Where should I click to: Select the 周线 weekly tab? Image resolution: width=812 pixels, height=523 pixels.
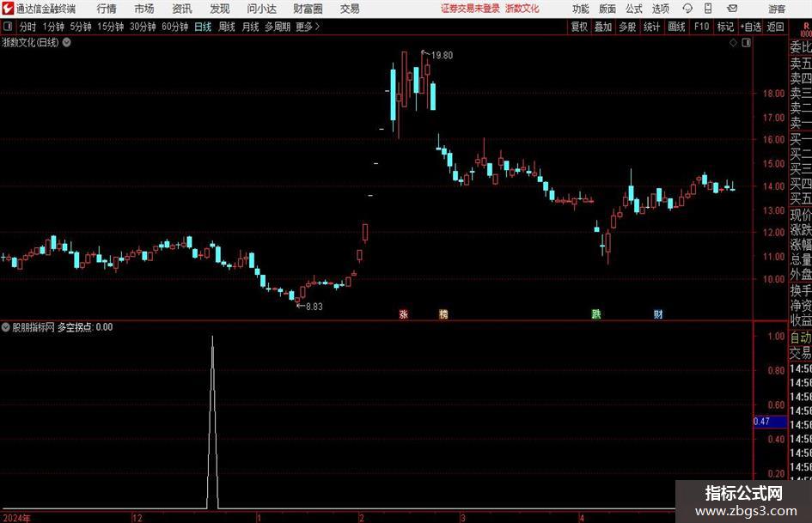point(227,27)
